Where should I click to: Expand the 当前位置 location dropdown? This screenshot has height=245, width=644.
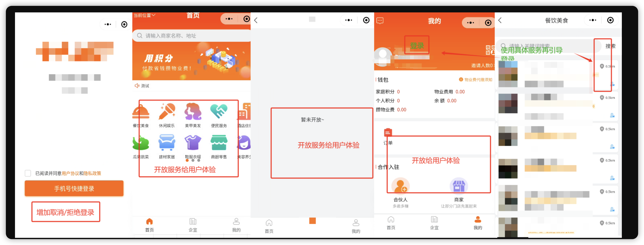[x=145, y=15]
